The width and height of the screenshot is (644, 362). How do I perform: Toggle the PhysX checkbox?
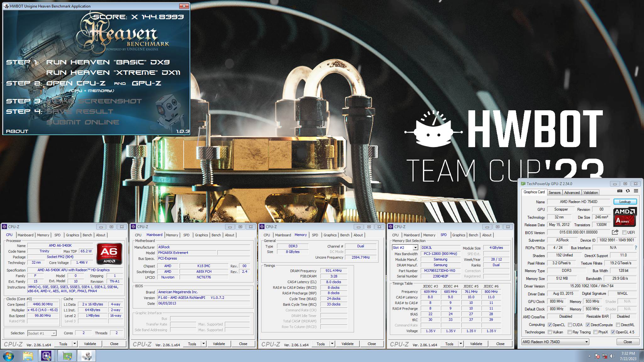pyautogui.click(x=595, y=332)
